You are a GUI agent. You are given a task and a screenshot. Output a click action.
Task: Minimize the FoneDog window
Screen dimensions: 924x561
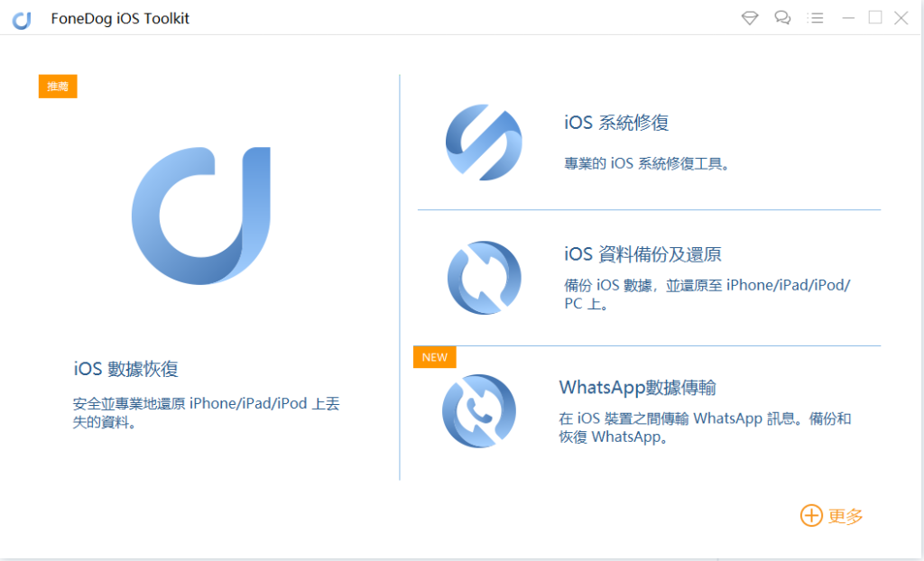click(x=848, y=18)
